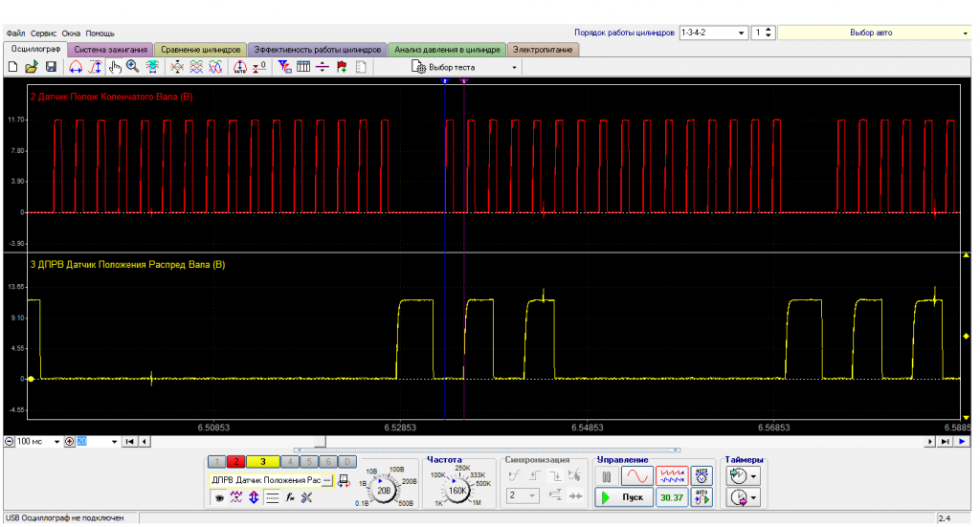Open the Сервис menu
This screenshot has height=527, width=980.
coord(43,33)
